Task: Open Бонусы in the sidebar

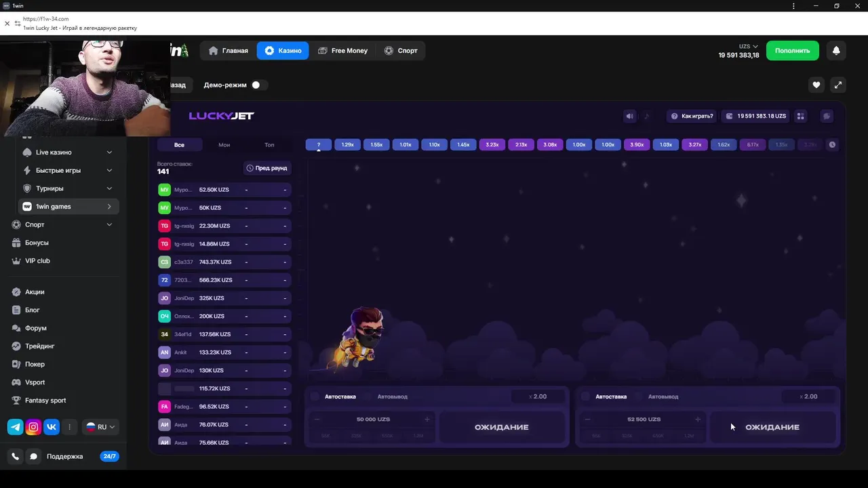Action: coord(37,243)
